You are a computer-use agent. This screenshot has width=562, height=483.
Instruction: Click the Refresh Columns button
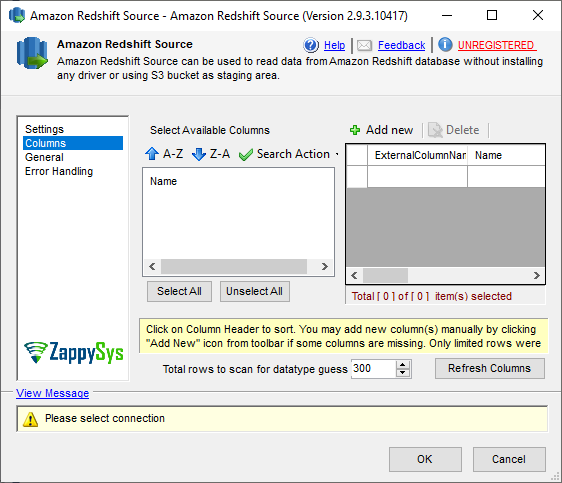tap(490, 368)
